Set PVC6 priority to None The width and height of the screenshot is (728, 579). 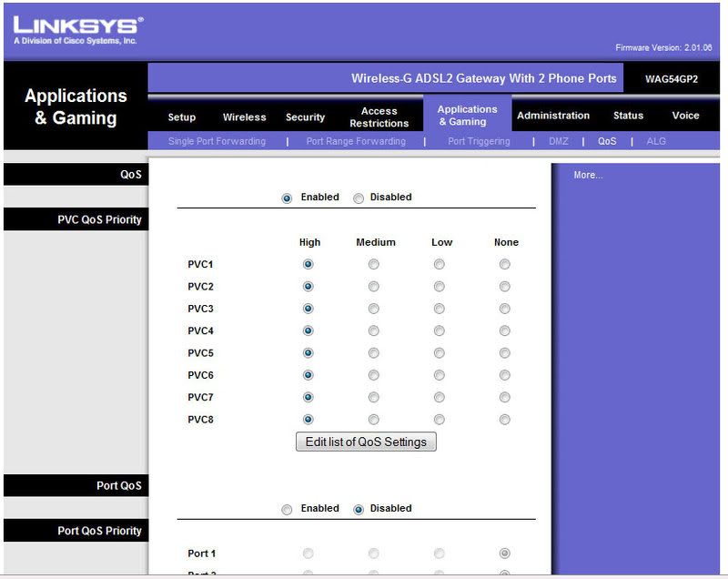click(x=504, y=375)
